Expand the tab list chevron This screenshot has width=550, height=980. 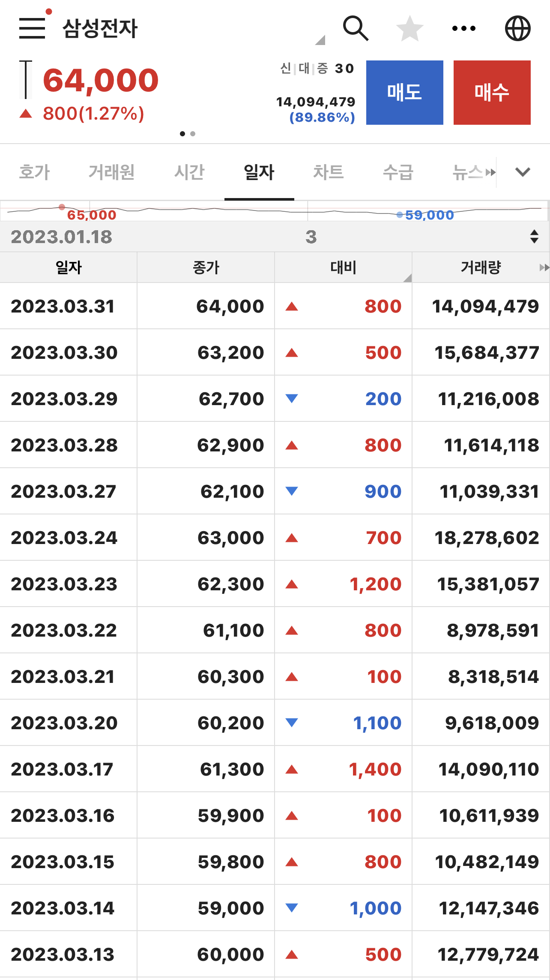click(x=523, y=172)
